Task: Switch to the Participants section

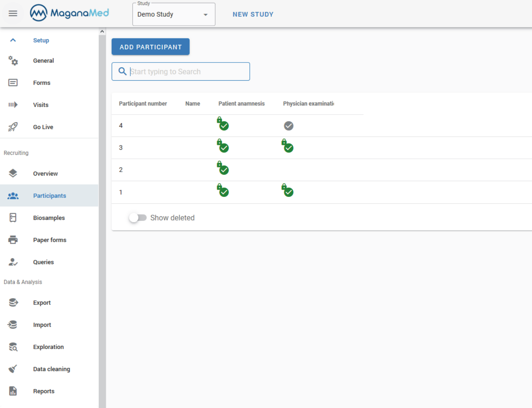Action: coord(49,195)
